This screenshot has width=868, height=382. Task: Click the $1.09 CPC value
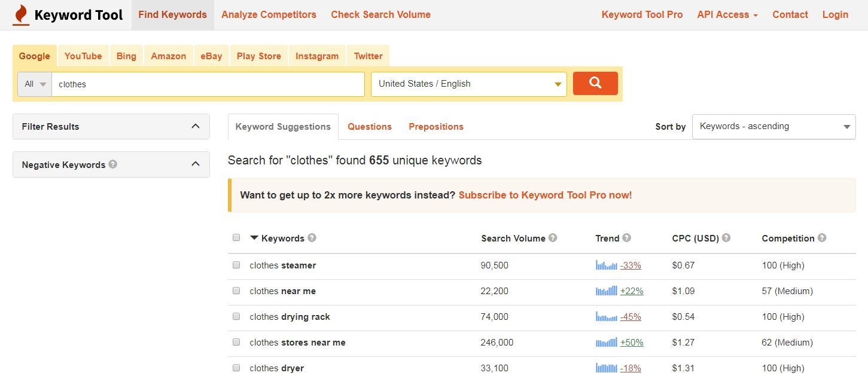tap(683, 291)
